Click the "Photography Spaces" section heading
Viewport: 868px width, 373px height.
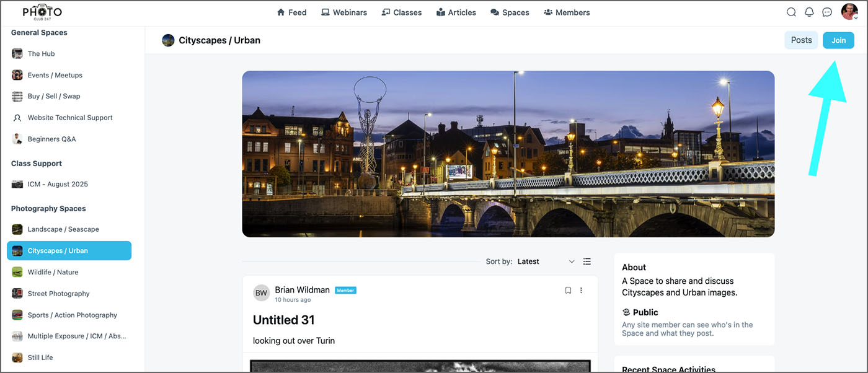[x=48, y=209]
